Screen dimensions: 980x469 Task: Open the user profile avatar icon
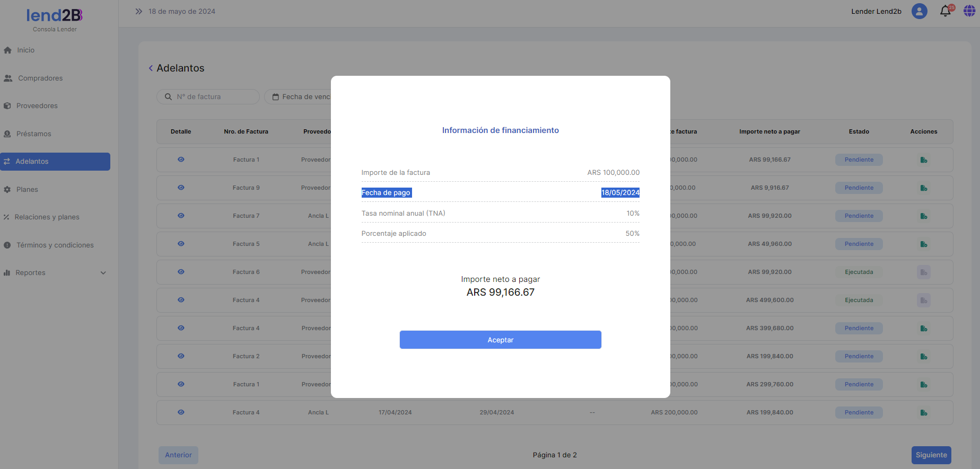(919, 11)
